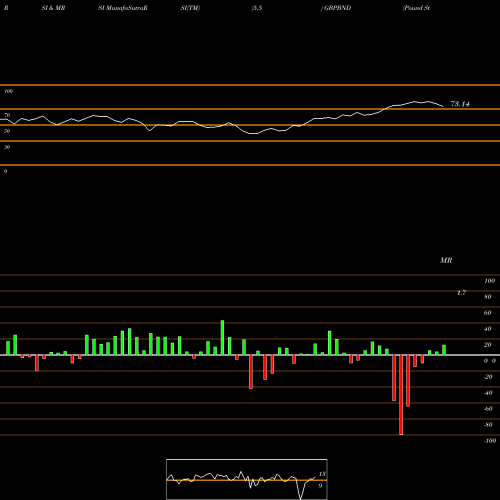Click MR axis label -60
Viewport: 500px width, 500px height.
coord(488,409)
